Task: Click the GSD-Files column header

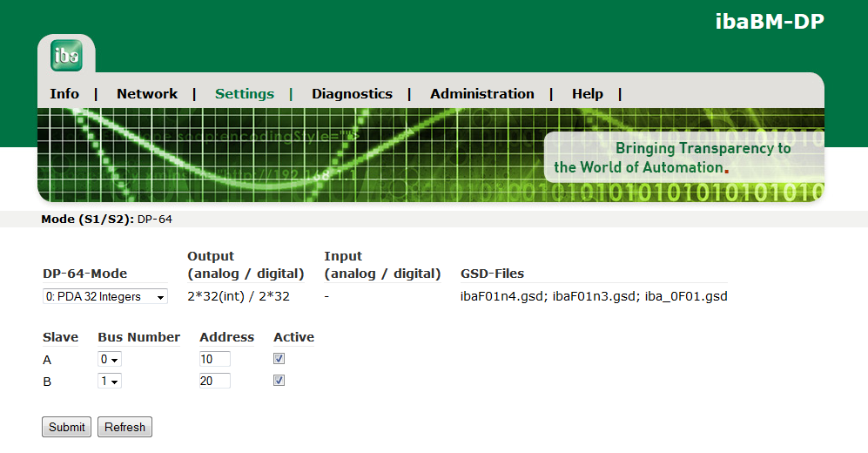Action: tap(492, 274)
